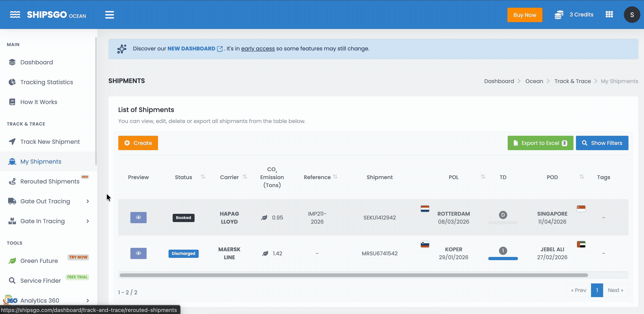Preview the Hapag Lloyd shipment eye button
This screenshot has width=644, height=314.
138,217
